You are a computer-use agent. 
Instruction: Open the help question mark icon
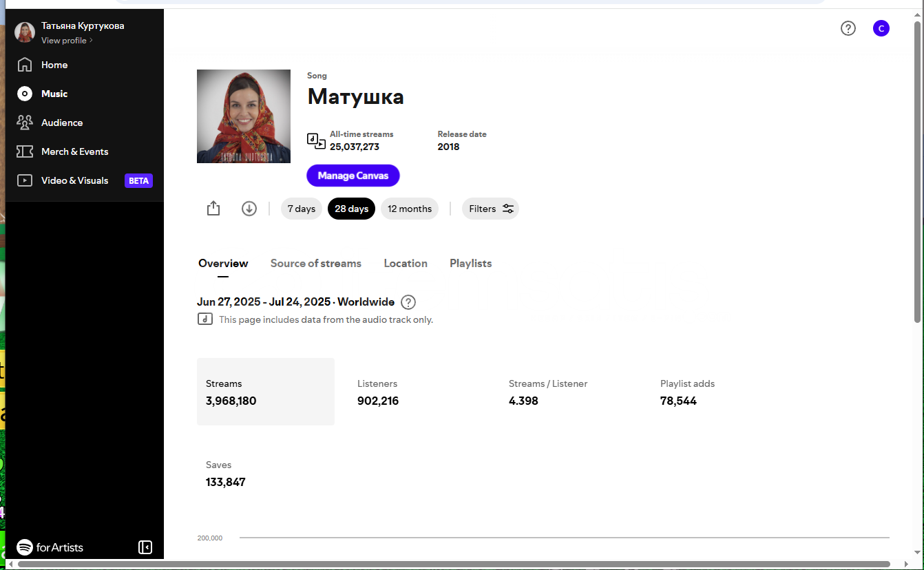(848, 28)
